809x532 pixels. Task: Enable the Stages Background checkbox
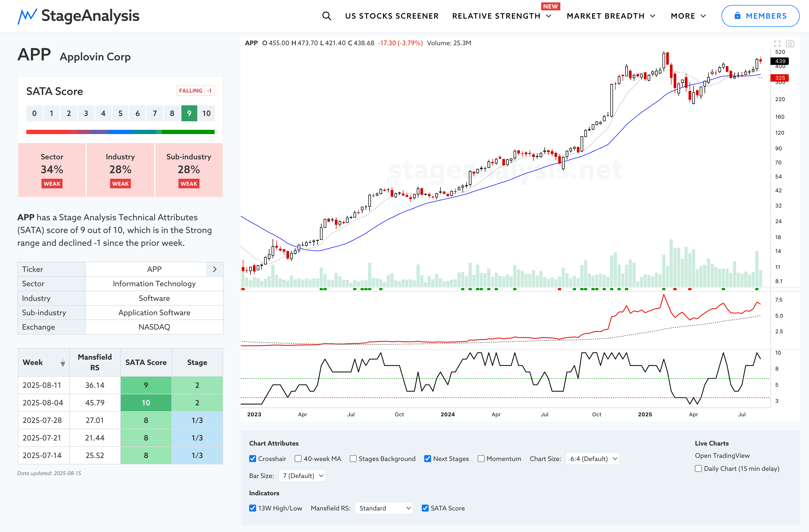point(353,459)
